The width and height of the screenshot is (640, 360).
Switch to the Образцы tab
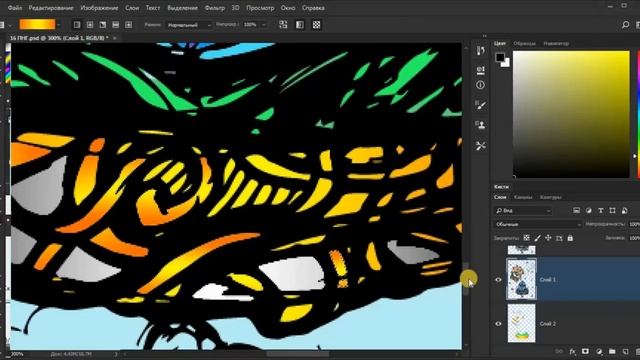point(524,43)
